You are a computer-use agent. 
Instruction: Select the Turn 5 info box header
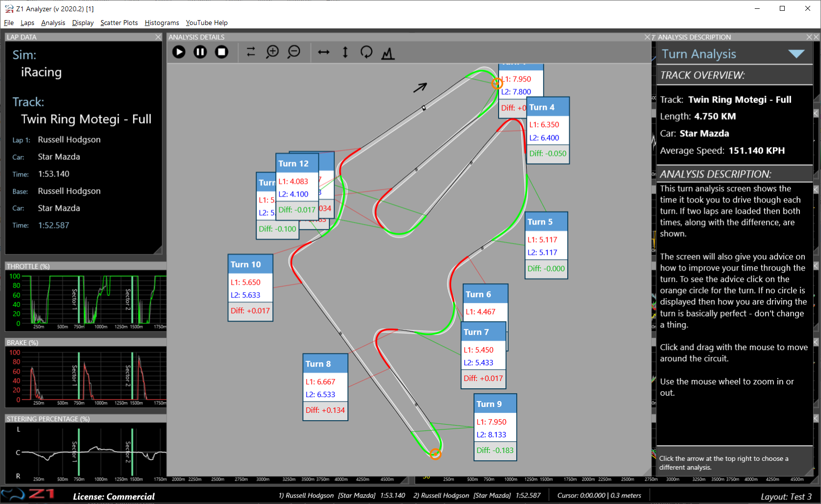546,222
